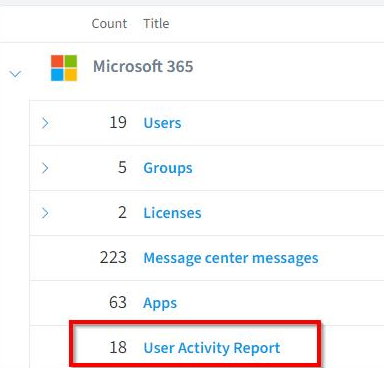The height and width of the screenshot is (368, 384).
Task: Click the count 18 for User Activity Report
Action: coord(118,347)
